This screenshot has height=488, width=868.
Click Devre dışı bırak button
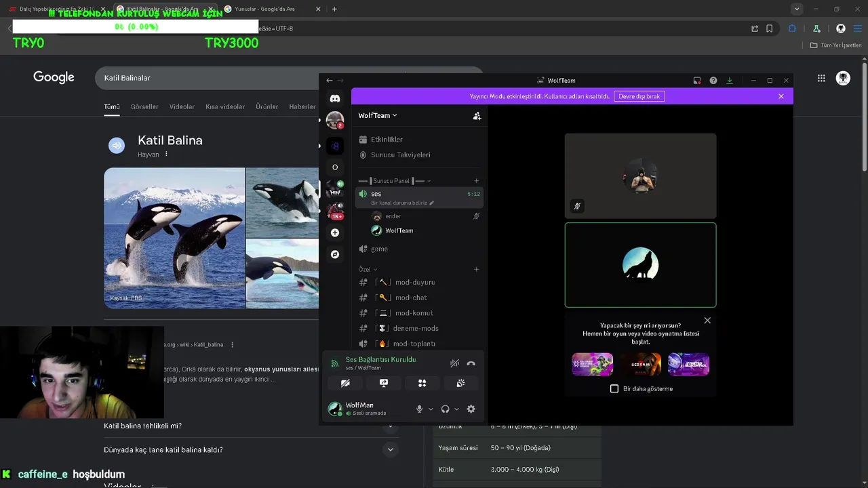point(639,96)
